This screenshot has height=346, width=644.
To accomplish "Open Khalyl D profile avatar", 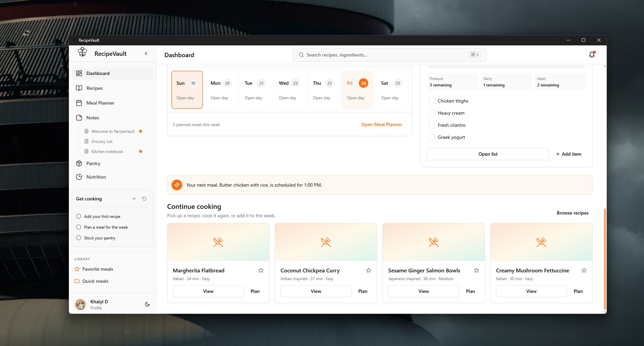I will click(x=80, y=304).
